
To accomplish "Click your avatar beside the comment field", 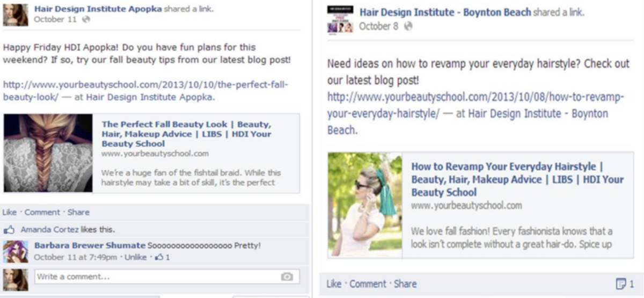I will 16,280.
